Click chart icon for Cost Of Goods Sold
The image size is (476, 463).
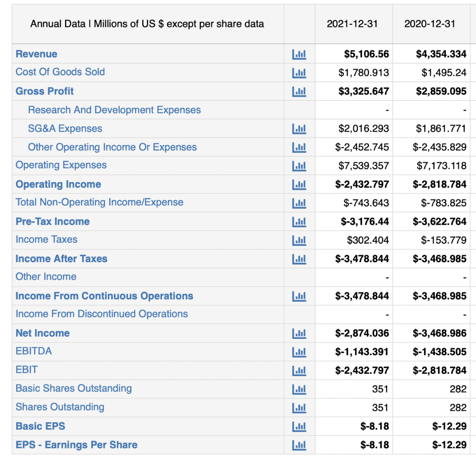(x=299, y=73)
